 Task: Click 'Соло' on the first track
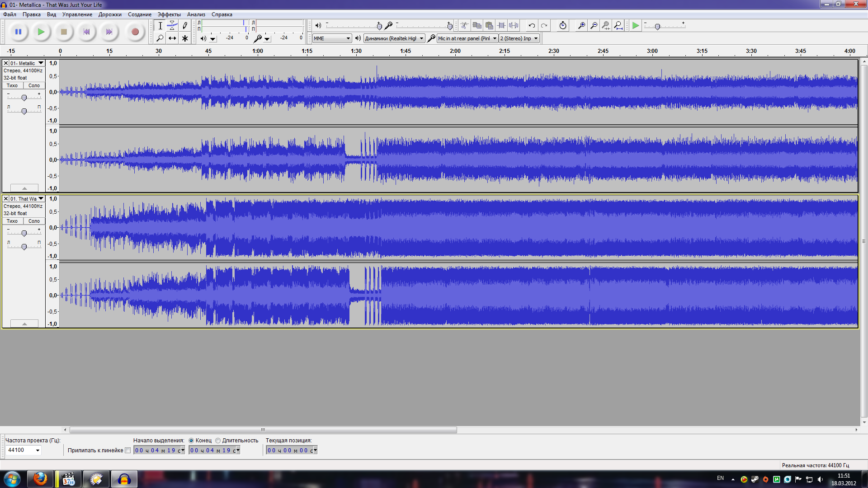point(34,85)
